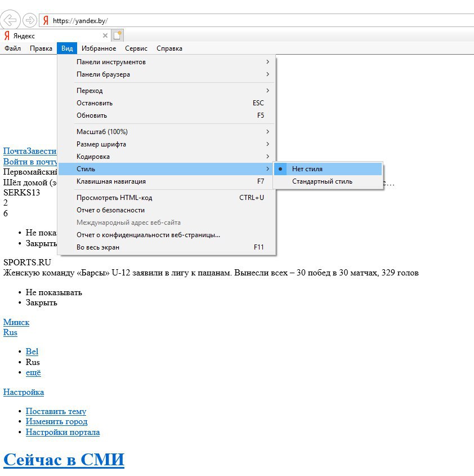This screenshot has height=476, width=474.
Task: Expand the Кодировка submenu
Action: point(167,157)
